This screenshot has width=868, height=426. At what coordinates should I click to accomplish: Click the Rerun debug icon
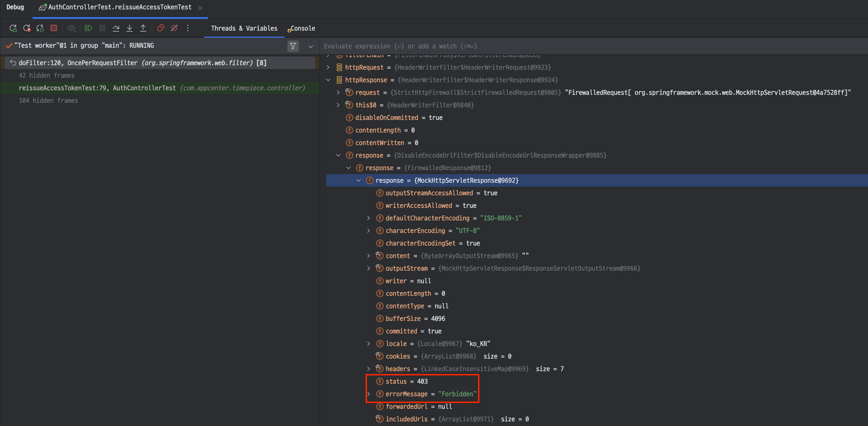pyautogui.click(x=13, y=28)
